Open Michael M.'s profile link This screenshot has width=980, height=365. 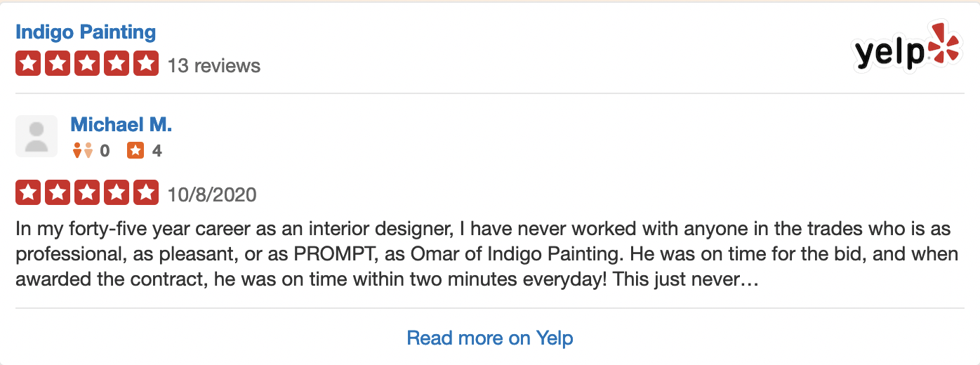coord(121,125)
